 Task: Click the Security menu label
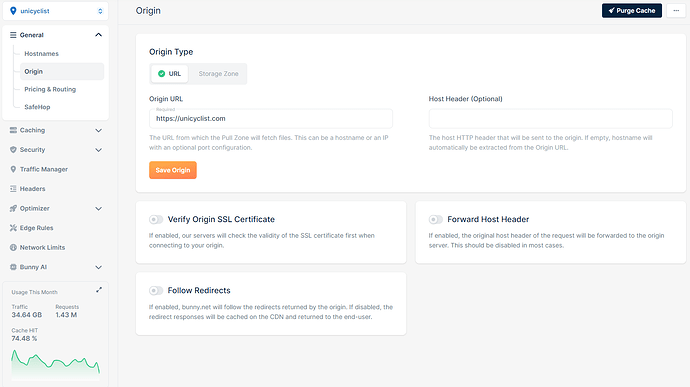(32, 150)
